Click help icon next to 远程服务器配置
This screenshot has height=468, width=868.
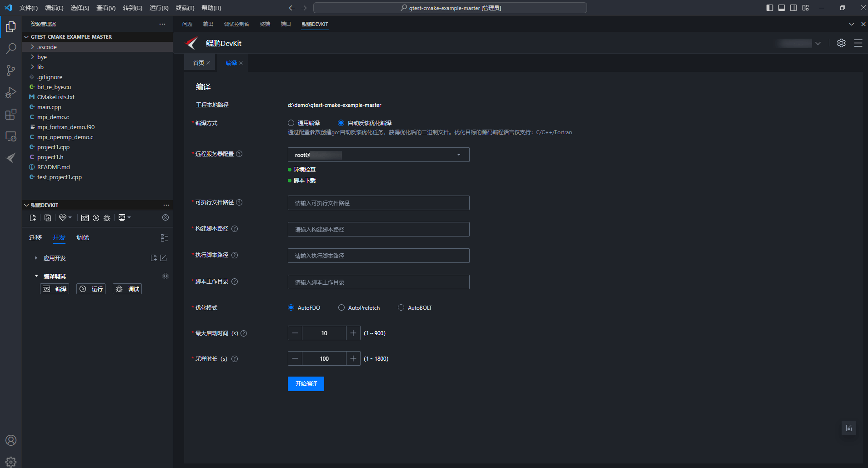[239, 154]
